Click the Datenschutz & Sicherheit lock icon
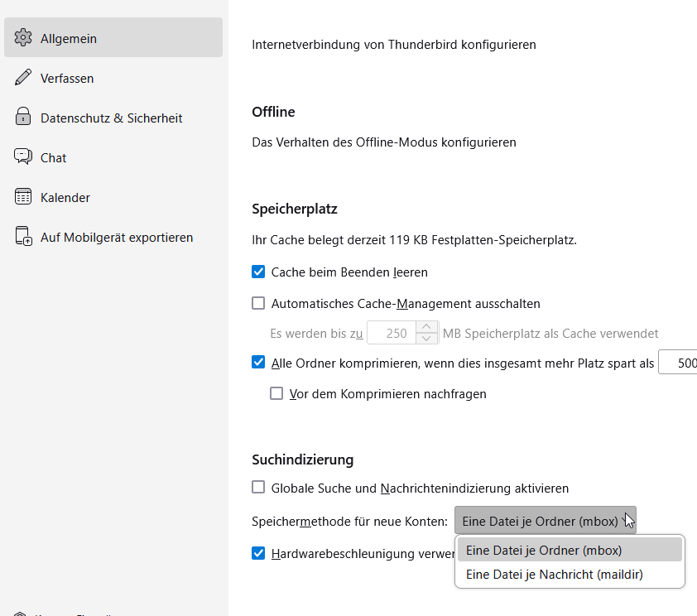 pyautogui.click(x=23, y=118)
